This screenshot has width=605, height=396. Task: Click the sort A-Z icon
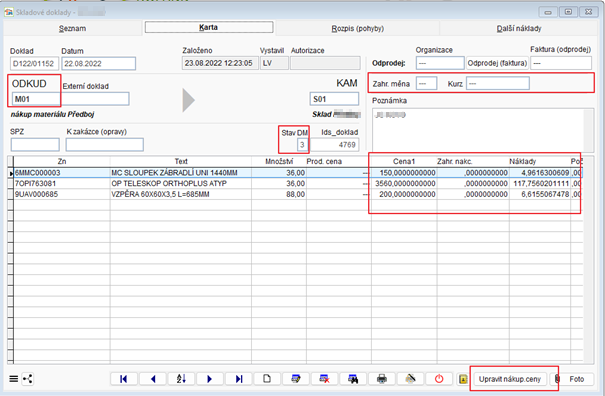point(181,379)
